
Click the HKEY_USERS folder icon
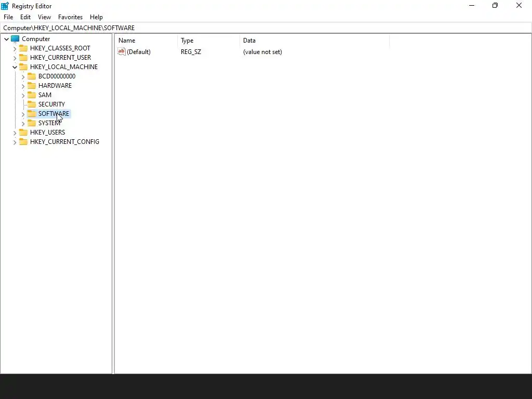[x=23, y=132]
